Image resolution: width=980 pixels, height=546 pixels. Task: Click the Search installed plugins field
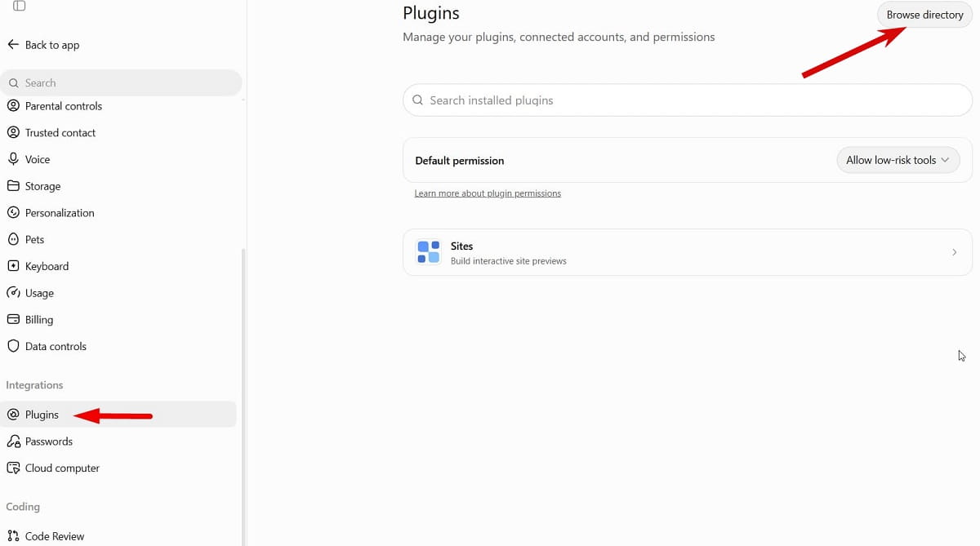pos(688,100)
